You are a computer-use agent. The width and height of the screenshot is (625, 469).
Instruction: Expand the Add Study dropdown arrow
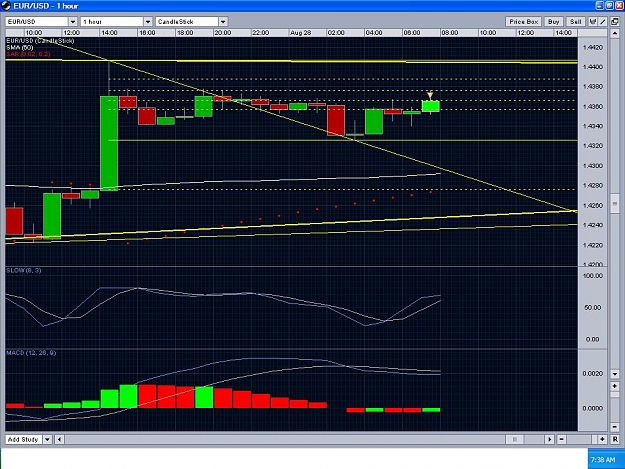(47, 440)
